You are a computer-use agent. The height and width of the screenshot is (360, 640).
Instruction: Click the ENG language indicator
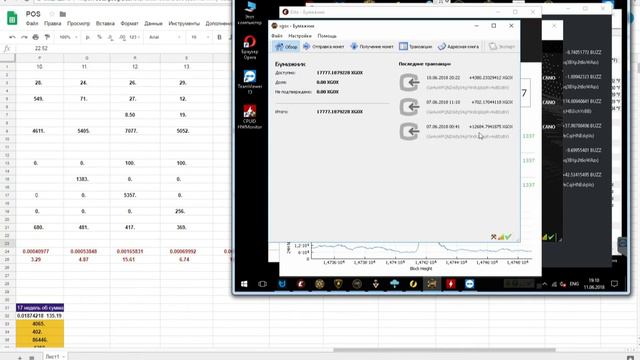[x=574, y=284]
